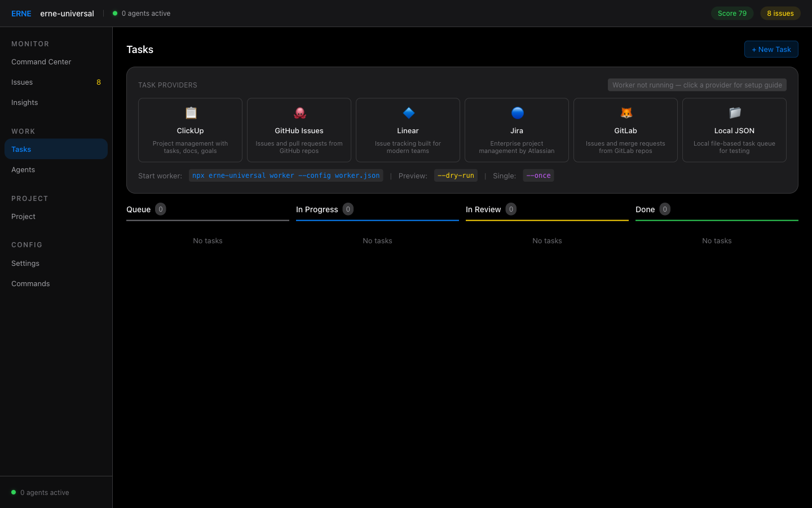Viewport: 812px width, 508px height.
Task: Click the npx erne-universal worker command
Action: coord(286,176)
